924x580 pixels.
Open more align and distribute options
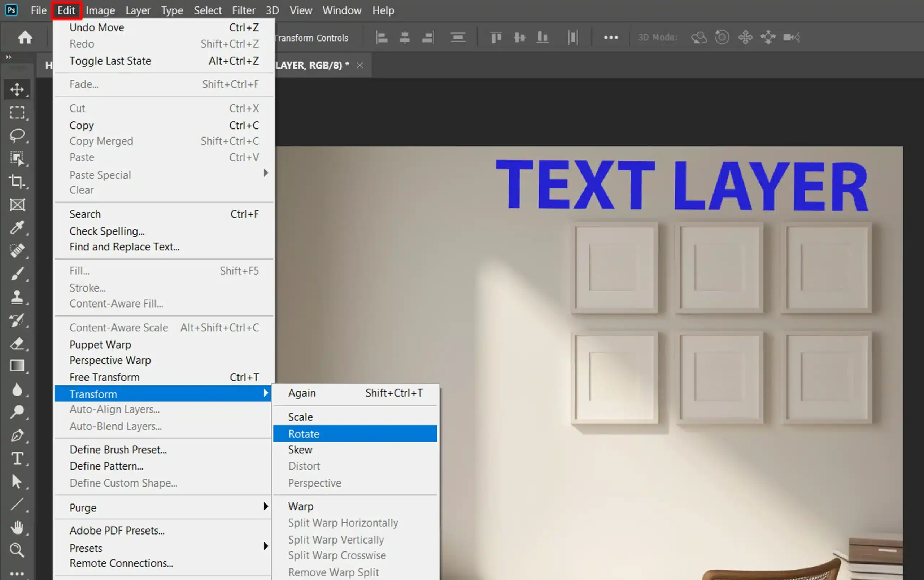(x=611, y=38)
